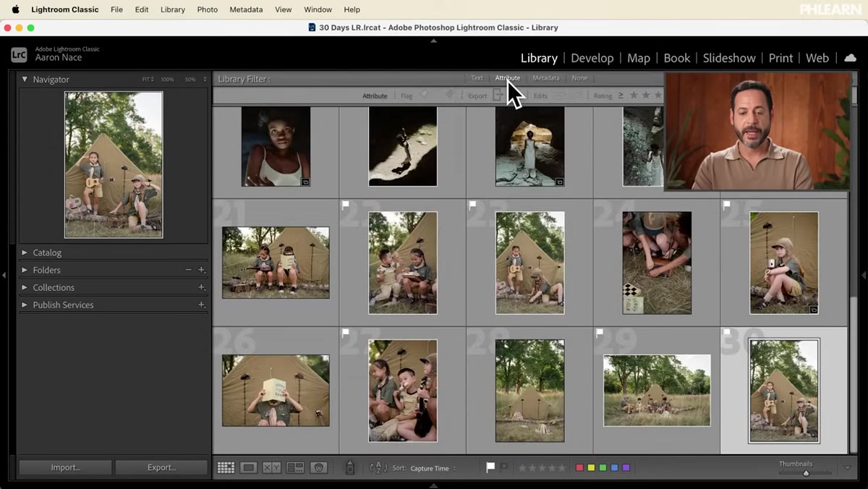The width and height of the screenshot is (868, 489).
Task: Click the minus icon next to Folders
Action: [x=189, y=270]
